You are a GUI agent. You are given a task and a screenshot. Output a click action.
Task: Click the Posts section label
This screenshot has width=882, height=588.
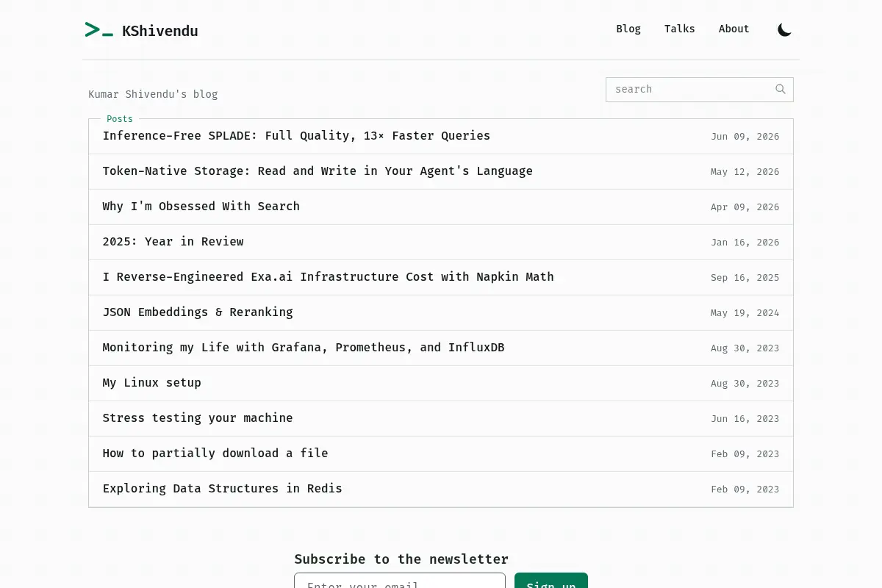pos(120,119)
